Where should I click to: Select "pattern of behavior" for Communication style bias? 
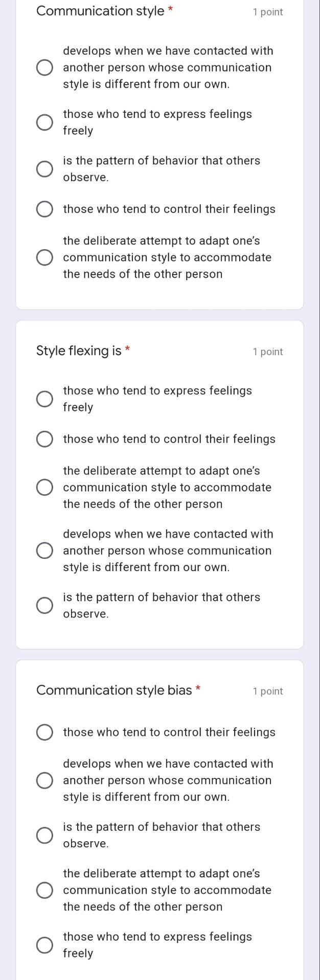pyautogui.click(x=45, y=831)
